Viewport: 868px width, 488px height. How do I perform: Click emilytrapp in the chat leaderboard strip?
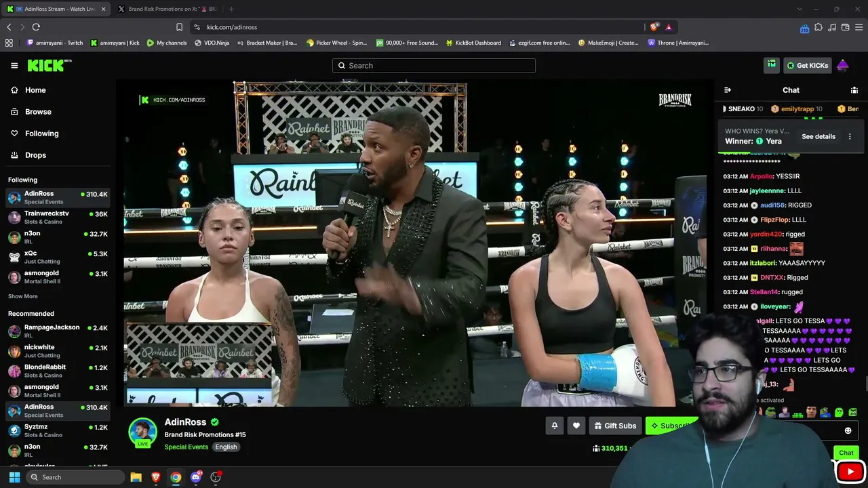click(797, 109)
